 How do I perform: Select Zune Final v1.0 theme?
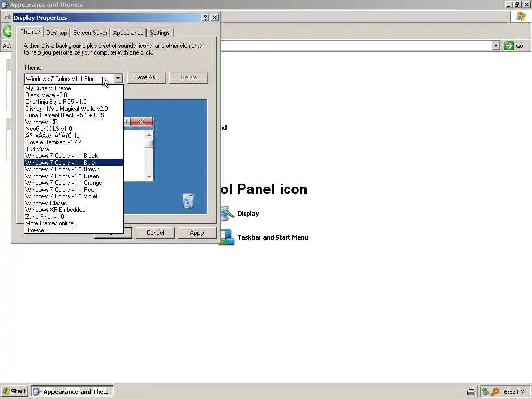74,217
